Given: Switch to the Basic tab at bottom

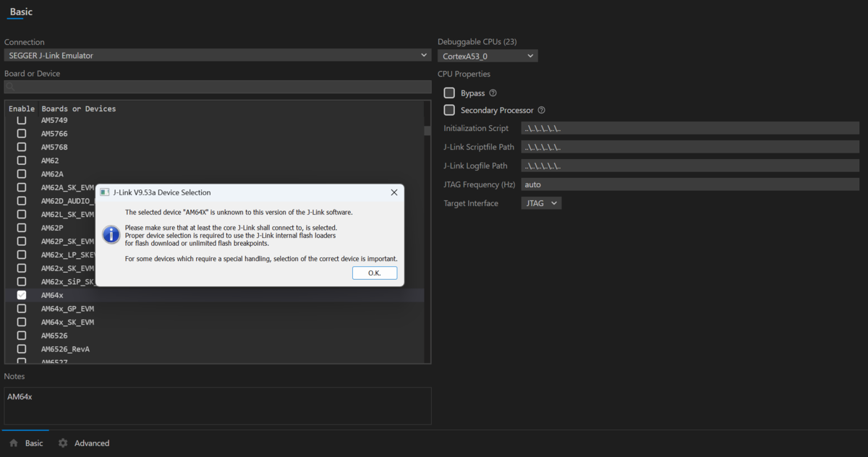Looking at the screenshot, I should tap(25, 443).
